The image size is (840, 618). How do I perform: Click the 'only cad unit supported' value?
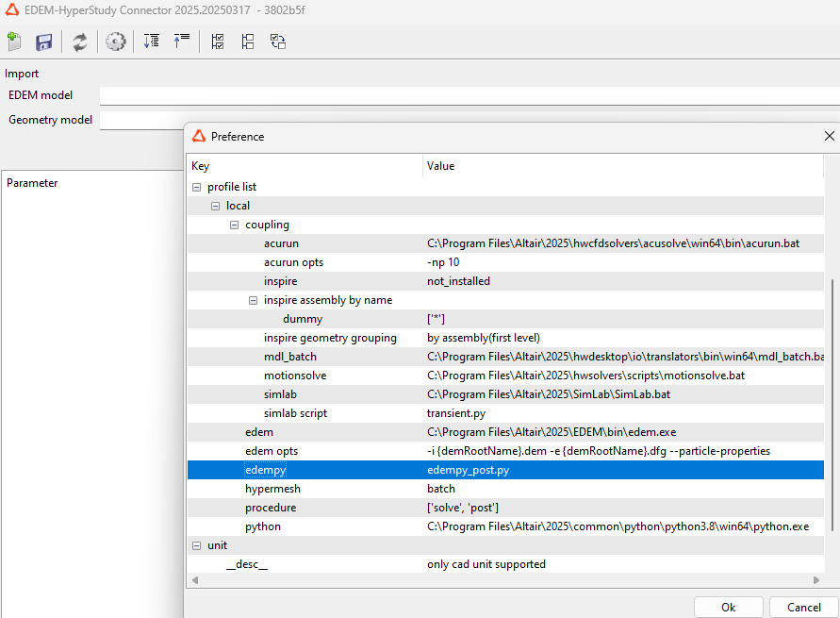[486, 564]
